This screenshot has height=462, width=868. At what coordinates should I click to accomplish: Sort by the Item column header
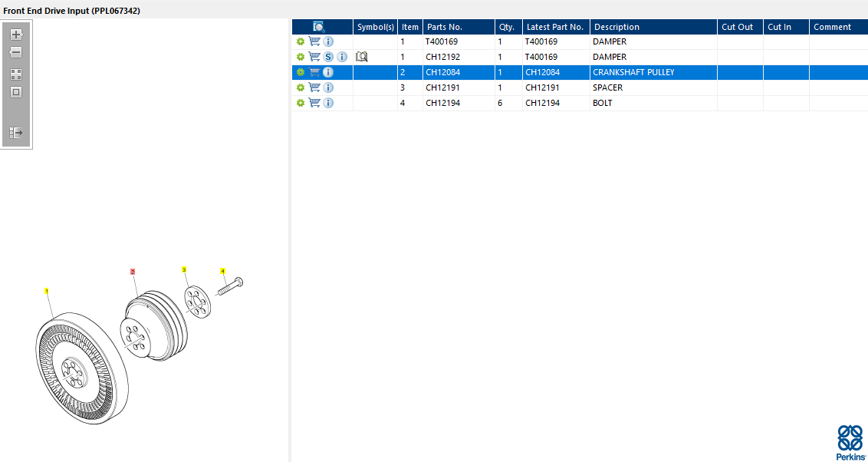[x=410, y=27]
